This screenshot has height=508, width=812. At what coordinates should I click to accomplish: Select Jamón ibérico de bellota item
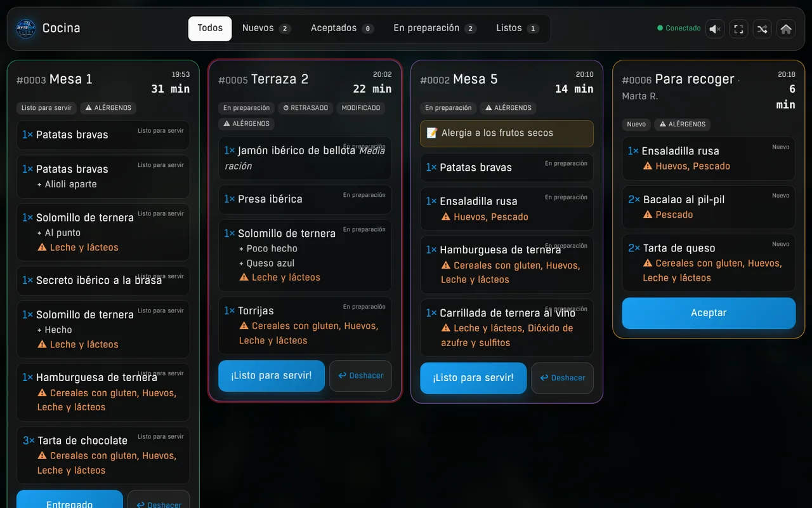305,158
